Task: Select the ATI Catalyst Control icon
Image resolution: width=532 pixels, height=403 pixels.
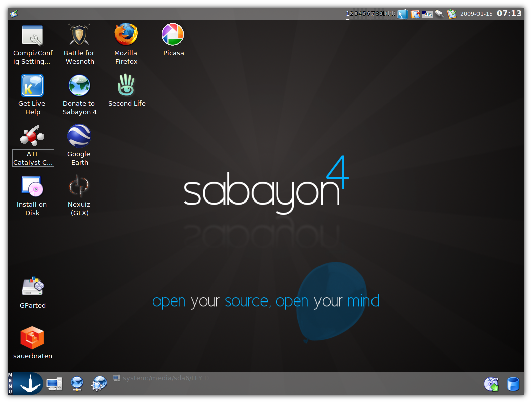Action: (32, 136)
